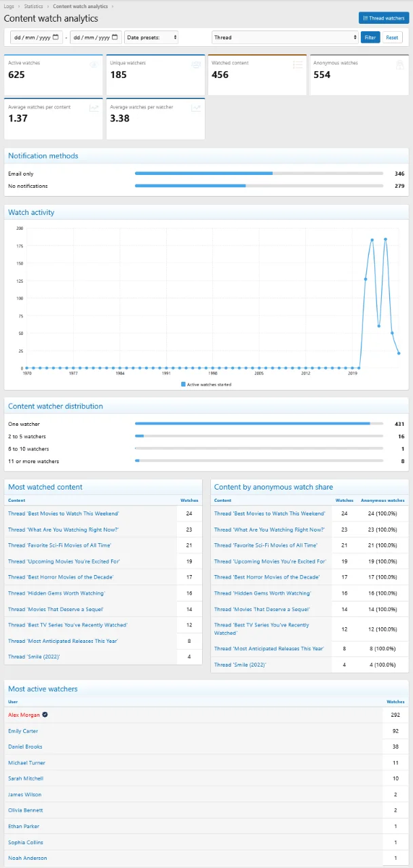Open 'Best TV Series You've Recently Watched' in Most watched content
Image resolution: width=413 pixels, height=868 pixels.
[x=68, y=625]
